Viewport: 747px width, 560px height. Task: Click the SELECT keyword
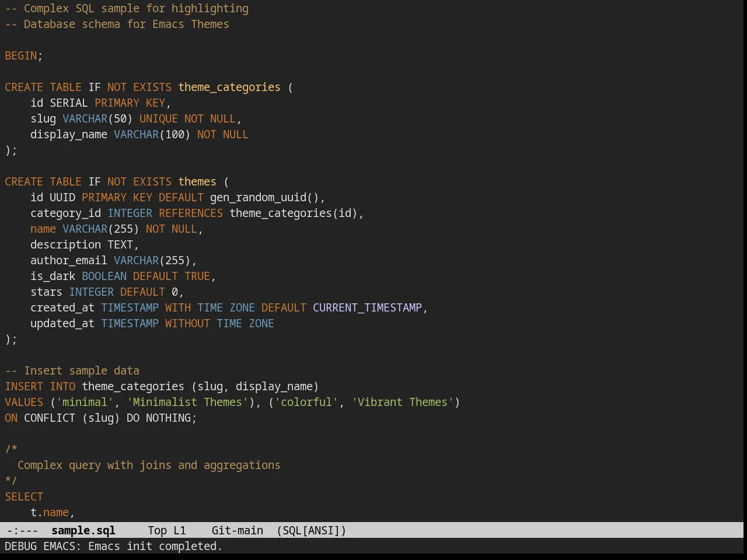click(24, 496)
